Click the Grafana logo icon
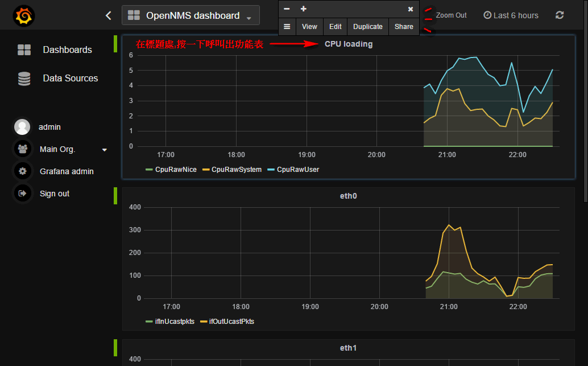This screenshot has height=366, width=588. point(24,16)
